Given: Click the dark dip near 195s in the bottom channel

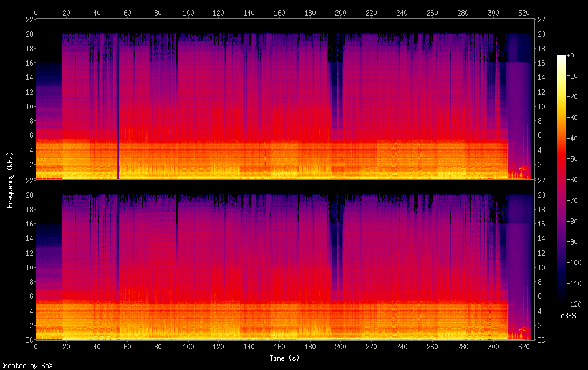Looking at the screenshot, I should (x=337, y=250).
